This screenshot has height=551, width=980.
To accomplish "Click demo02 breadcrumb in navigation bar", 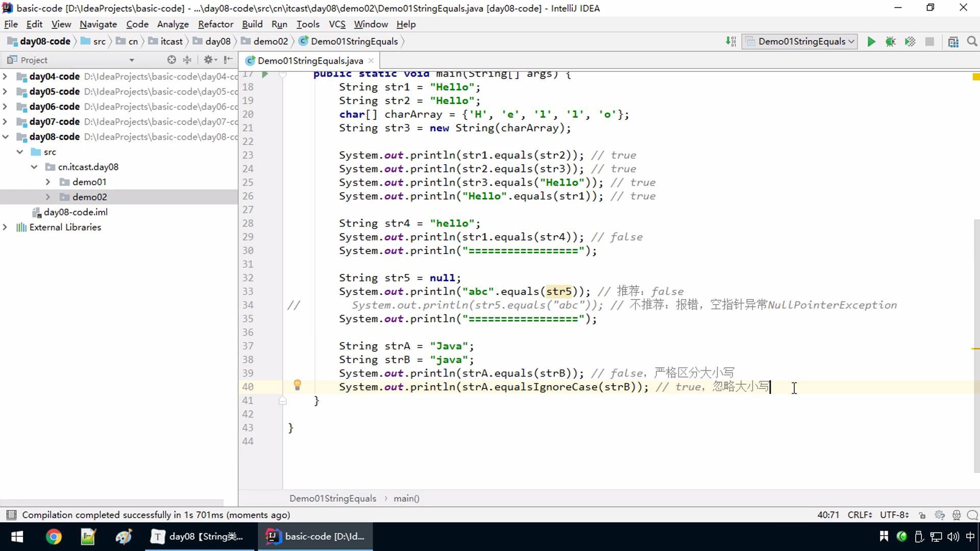I will pos(270,42).
